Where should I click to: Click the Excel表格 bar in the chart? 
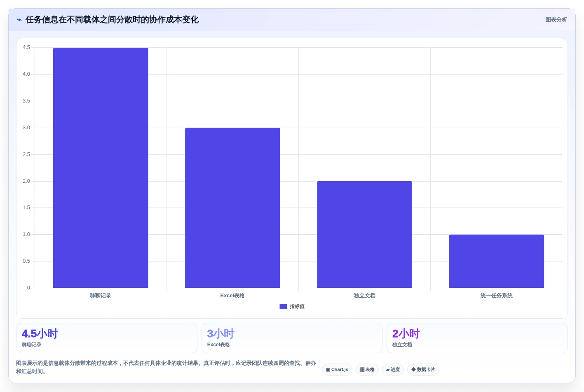[232, 208]
